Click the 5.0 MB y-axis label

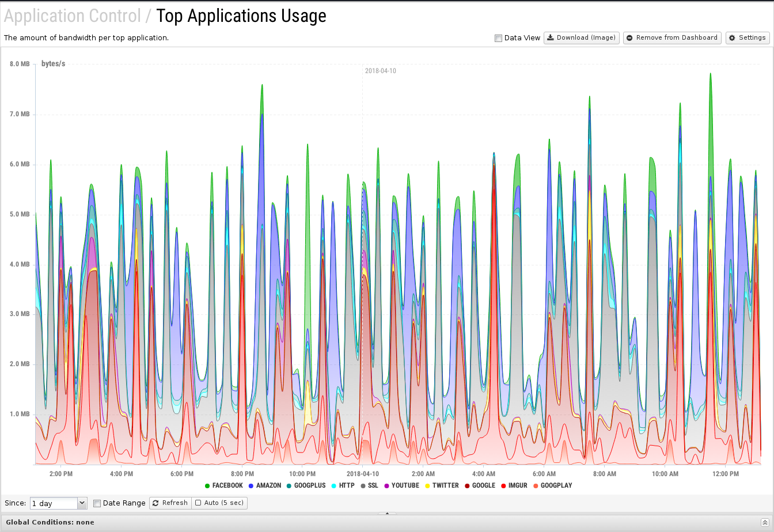pyautogui.click(x=20, y=214)
